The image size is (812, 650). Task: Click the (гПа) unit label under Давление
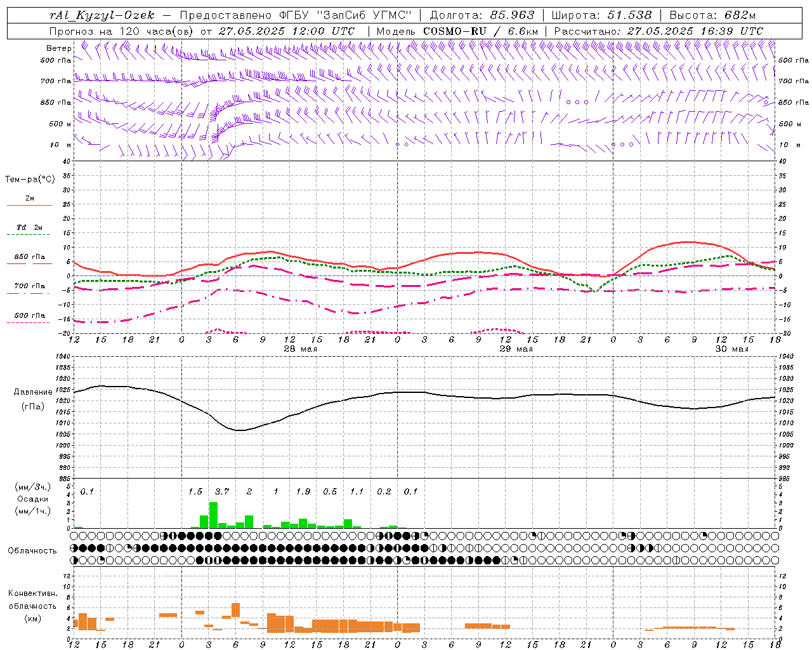pyautogui.click(x=33, y=406)
